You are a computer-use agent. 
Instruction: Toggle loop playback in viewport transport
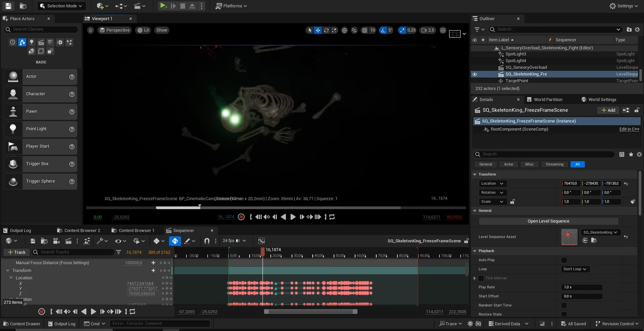[332, 217]
